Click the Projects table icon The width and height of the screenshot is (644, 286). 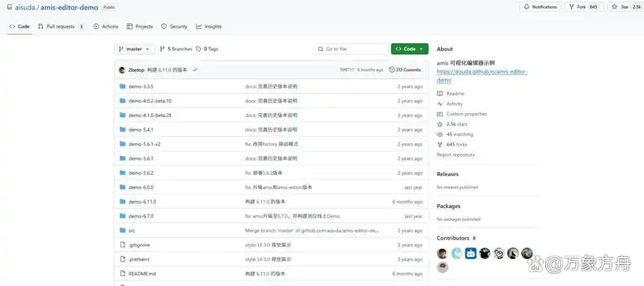[130, 26]
